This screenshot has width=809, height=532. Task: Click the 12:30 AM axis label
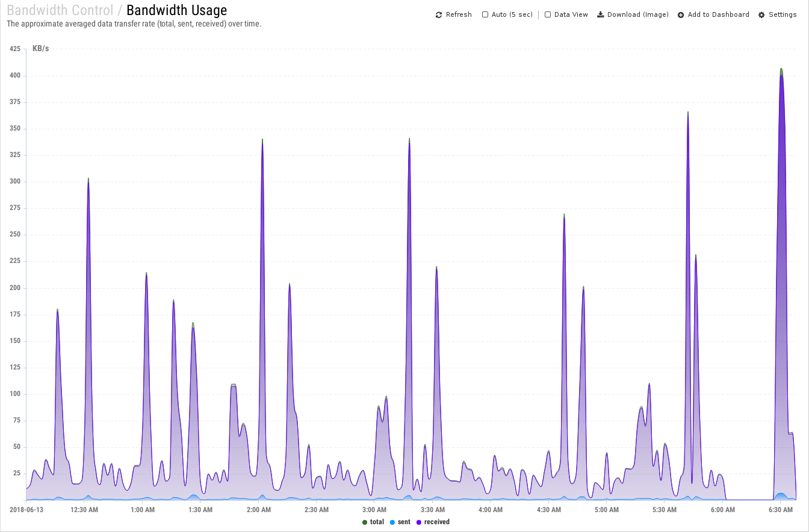coord(84,510)
